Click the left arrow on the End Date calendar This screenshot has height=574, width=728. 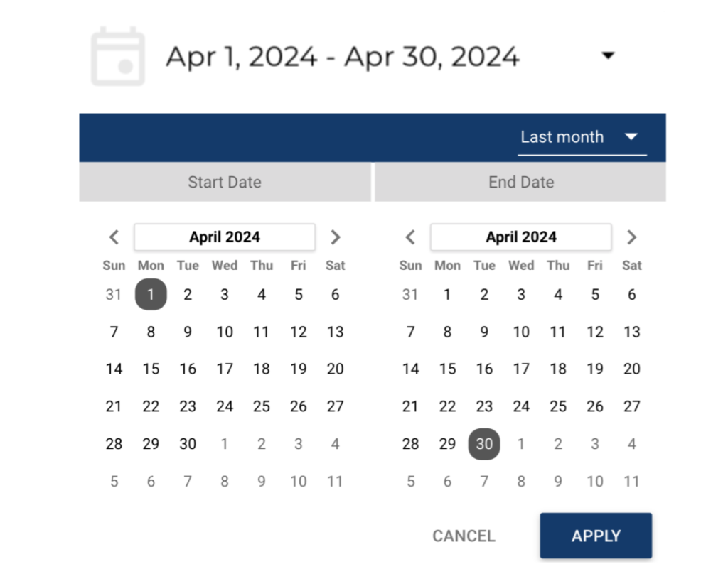click(x=410, y=237)
